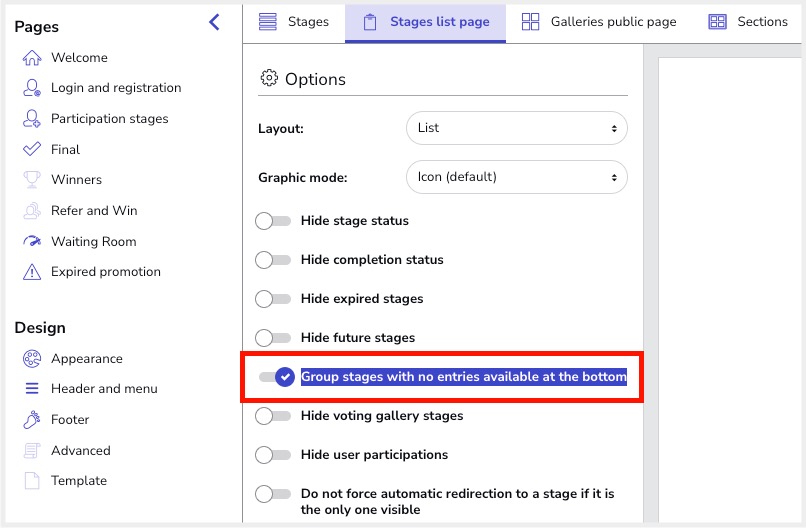
Task: Click the 'Layout:' field label
Action: pyautogui.click(x=281, y=129)
